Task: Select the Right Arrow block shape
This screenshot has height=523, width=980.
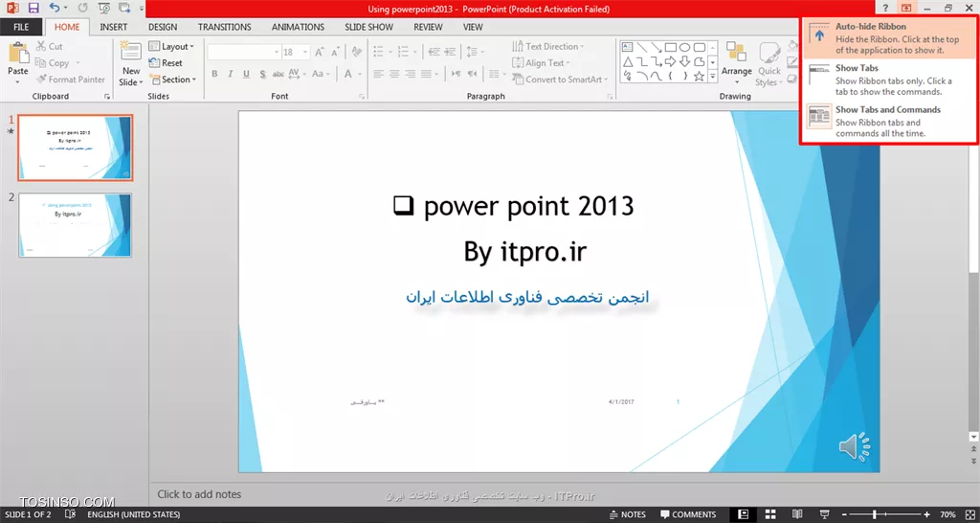Action: pyautogui.click(x=671, y=61)
